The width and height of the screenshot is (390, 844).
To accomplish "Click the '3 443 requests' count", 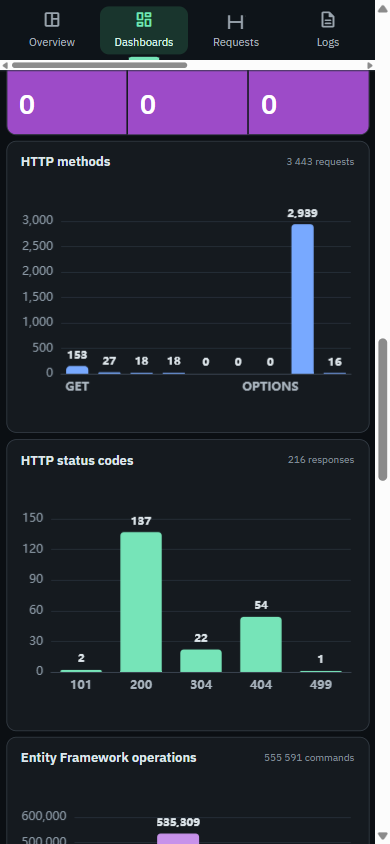I will click(x=320, y=161).
